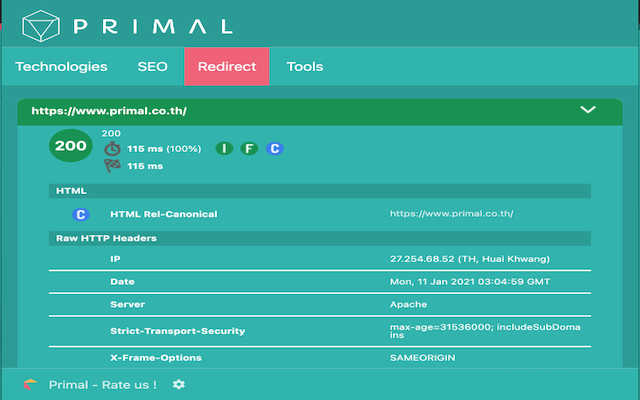Select the Redirect tab
Image resolution: width=640 pixels, height=400 pixels.
click(x=227, y=67)
